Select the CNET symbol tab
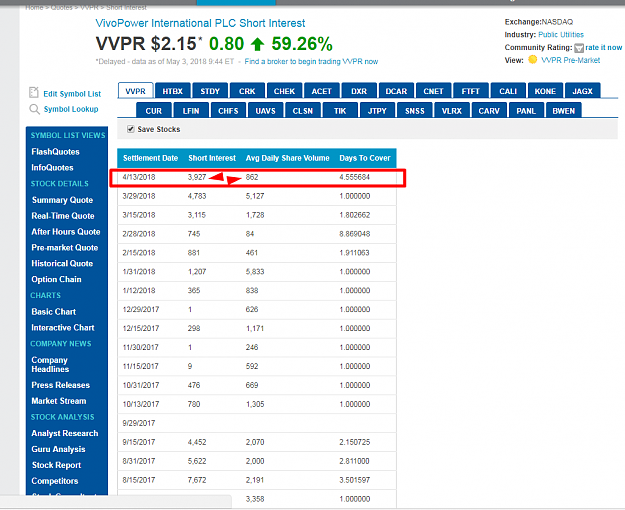 pos(433,91)
